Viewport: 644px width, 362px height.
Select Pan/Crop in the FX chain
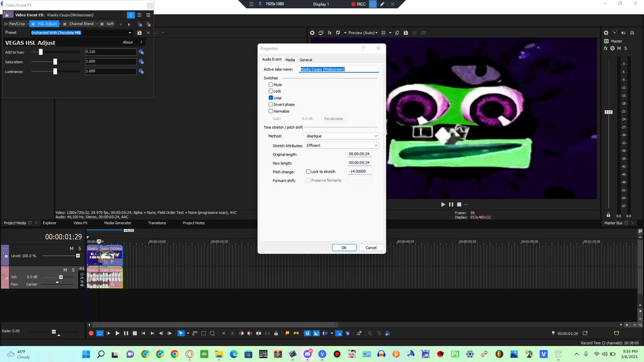tap(15, 24)
